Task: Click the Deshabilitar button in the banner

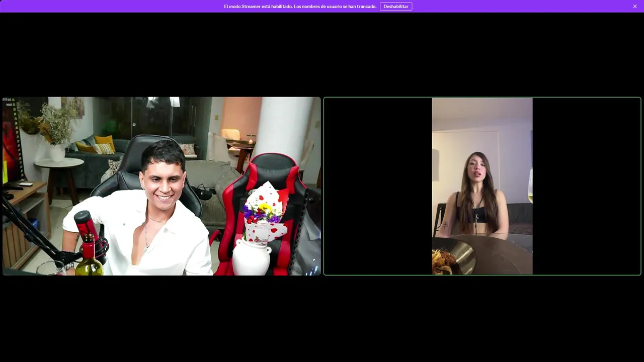Action: (x=396, y=7)
